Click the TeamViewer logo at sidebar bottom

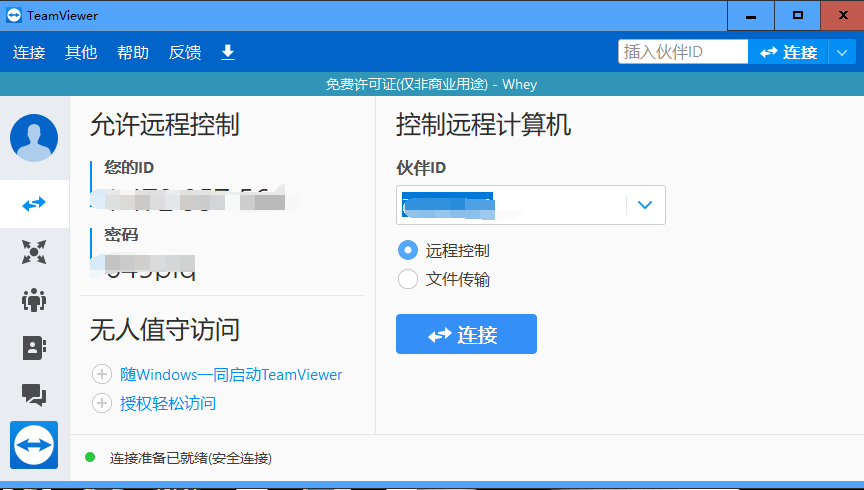pyautogui.click(x=34, y=445)
